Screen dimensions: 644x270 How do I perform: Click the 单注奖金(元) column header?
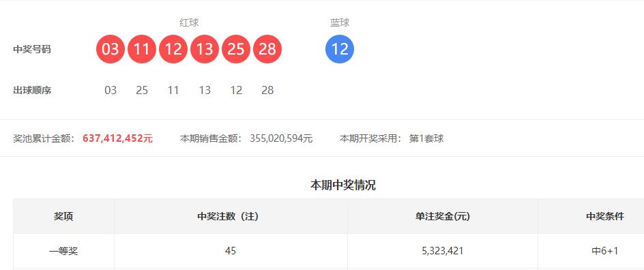pyautogui.click(x=442, y=216)
